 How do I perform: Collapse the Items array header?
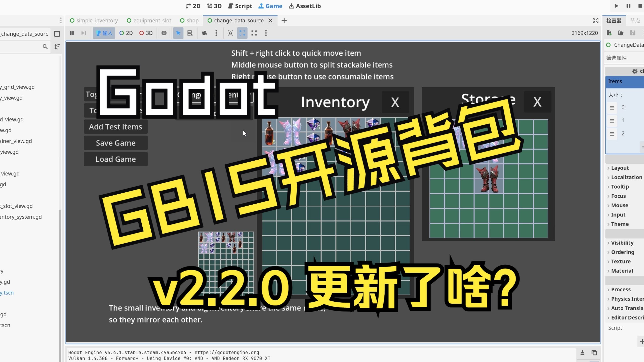click(625, 81)
